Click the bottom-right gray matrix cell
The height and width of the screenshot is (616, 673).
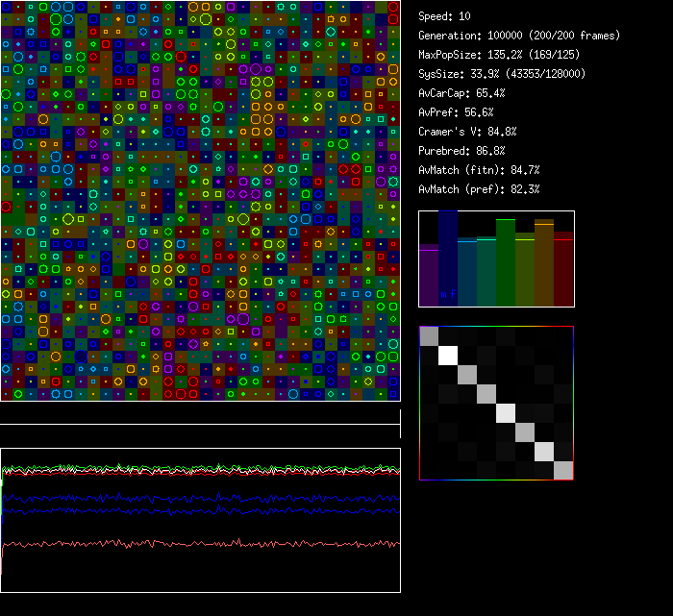click(x=563, y=470)
